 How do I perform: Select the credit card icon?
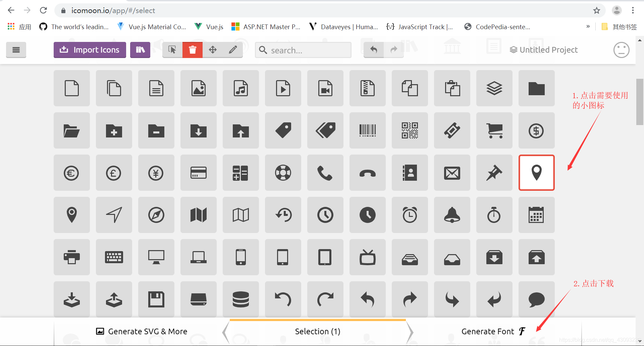tap(199, 173)
